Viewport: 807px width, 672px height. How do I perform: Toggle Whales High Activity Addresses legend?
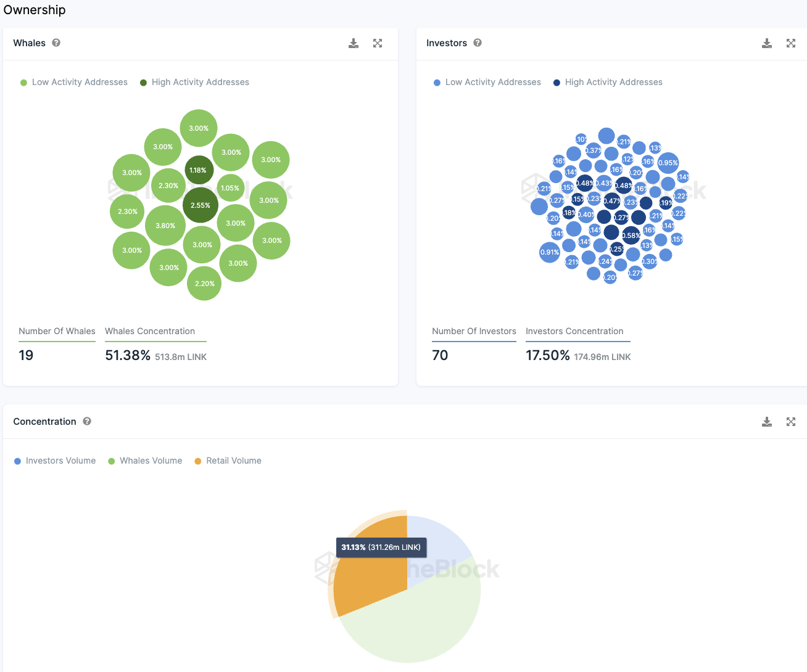click(x=194, y=82)
